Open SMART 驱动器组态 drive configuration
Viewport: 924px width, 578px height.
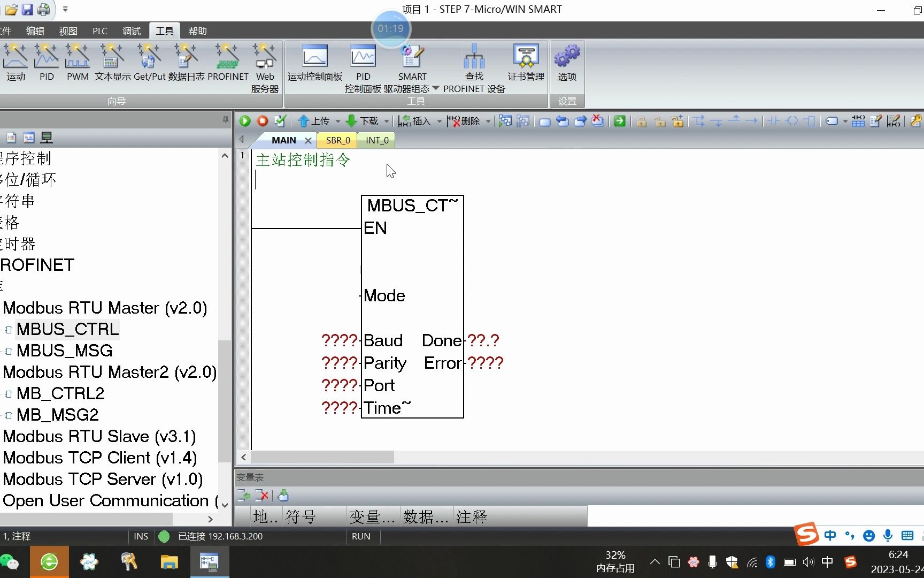coord(412,68)
